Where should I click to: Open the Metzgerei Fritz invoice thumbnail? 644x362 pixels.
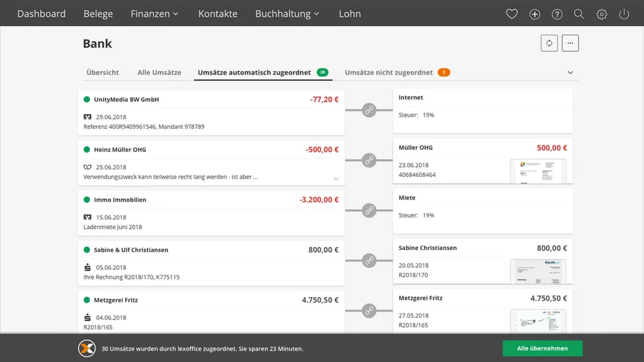tap(538, 321)
